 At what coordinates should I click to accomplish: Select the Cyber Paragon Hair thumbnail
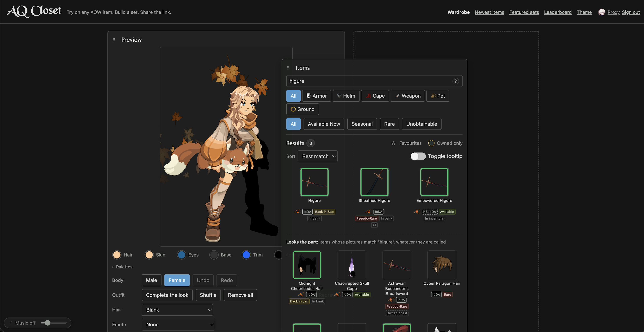[442, 265]
